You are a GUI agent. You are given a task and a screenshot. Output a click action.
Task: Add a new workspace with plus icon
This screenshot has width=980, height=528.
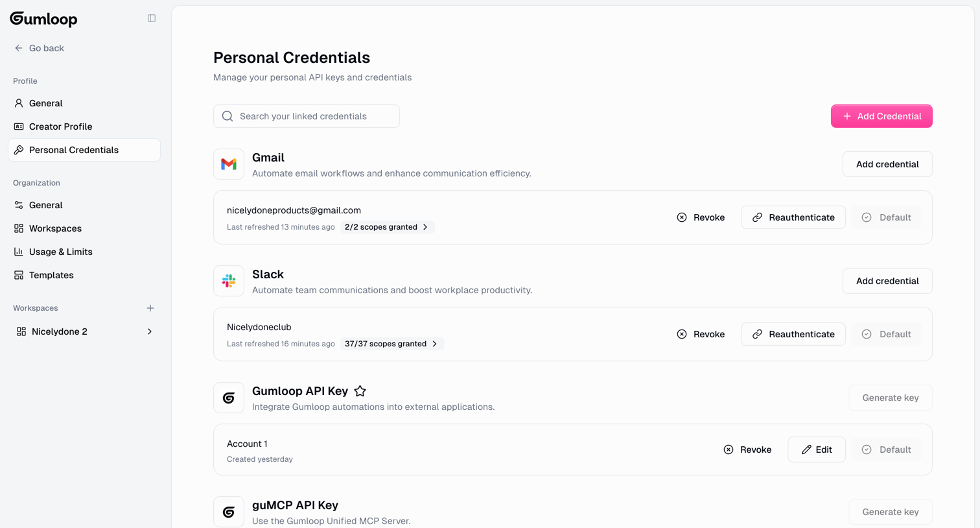click(150, 308)
